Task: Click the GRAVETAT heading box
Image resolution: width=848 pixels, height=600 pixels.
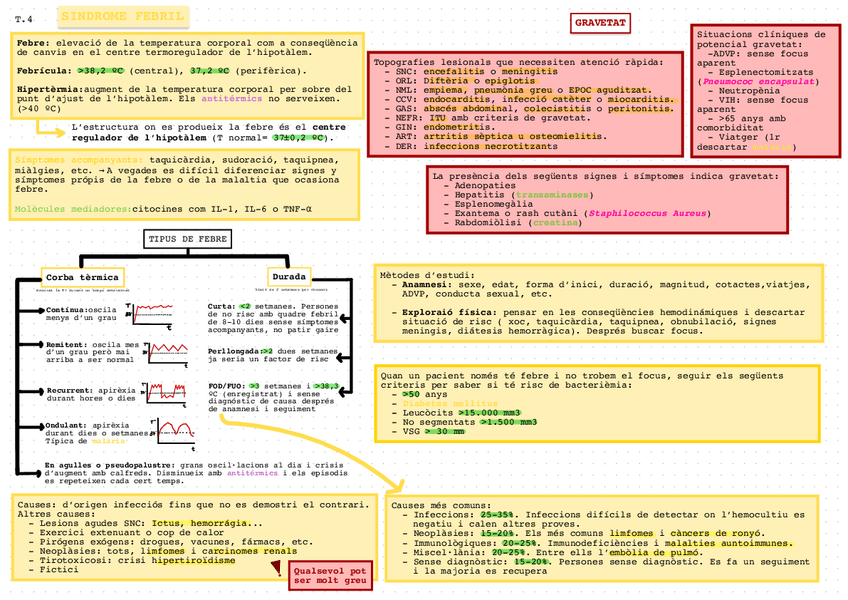Action: point(601,22)
